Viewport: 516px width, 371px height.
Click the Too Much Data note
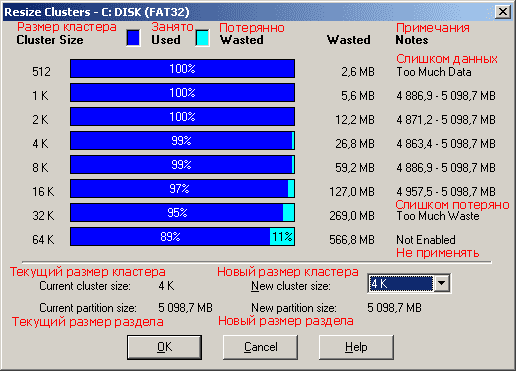[434, 72]
